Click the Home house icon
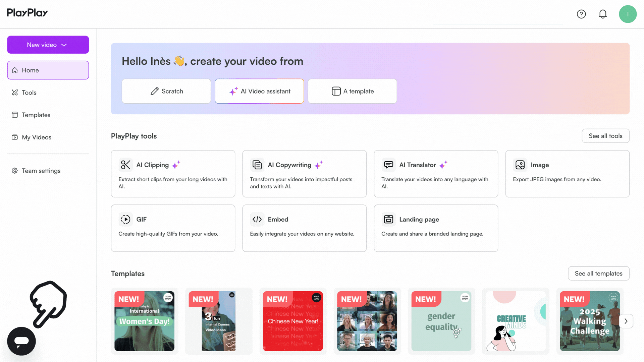This screenshot has width=644, height=362. [x=15, y=70]
